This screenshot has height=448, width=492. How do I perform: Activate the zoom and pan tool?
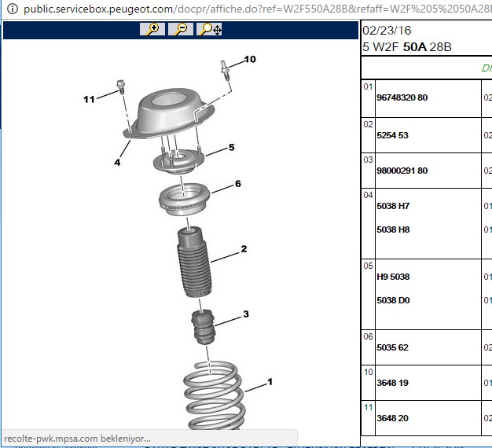point(209,29)
